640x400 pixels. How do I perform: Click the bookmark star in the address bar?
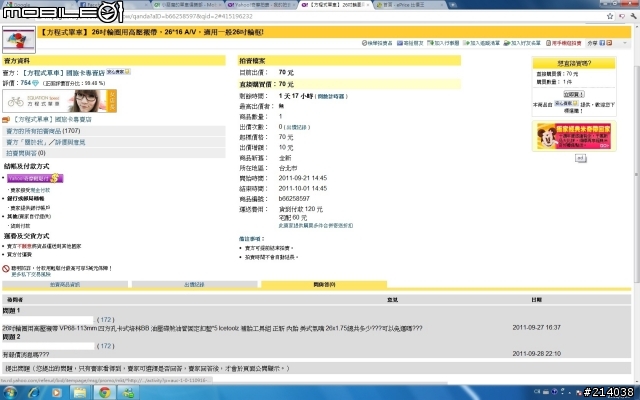coord(610,16)
